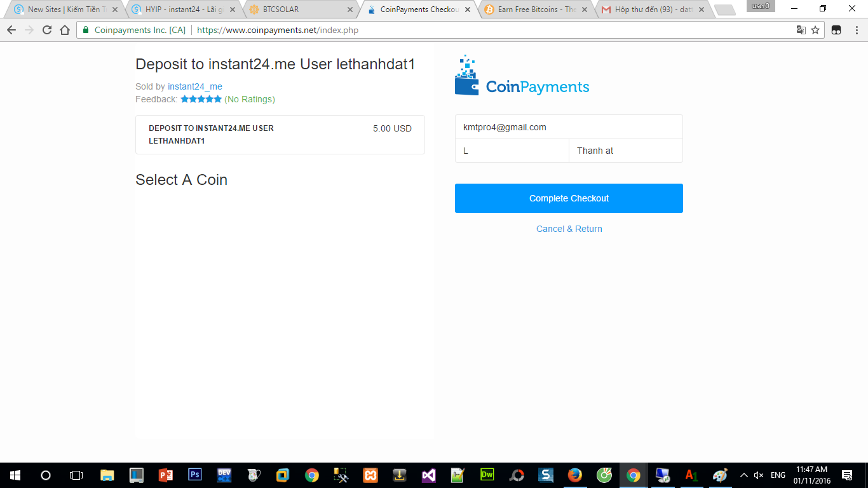Screen dimensions: 868x488
Task: Switch to the New Sites tab
Action: (x=65, y=10)
